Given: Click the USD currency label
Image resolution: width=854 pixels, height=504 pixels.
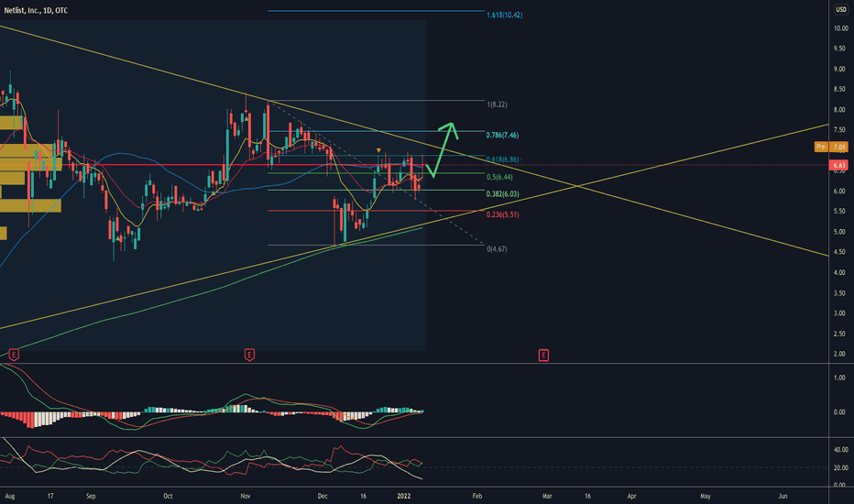Looking at the screenshot, I should coord(841,10).
